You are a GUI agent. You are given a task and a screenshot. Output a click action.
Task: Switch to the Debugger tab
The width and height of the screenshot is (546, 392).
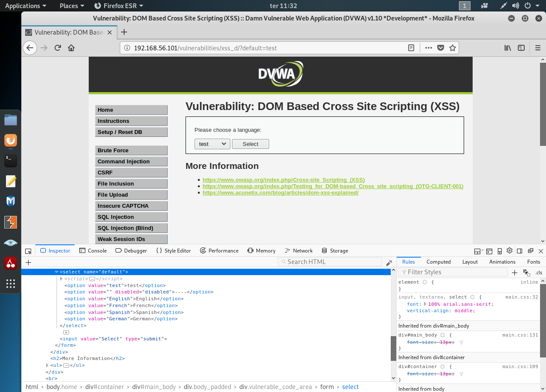click(131, 251)
